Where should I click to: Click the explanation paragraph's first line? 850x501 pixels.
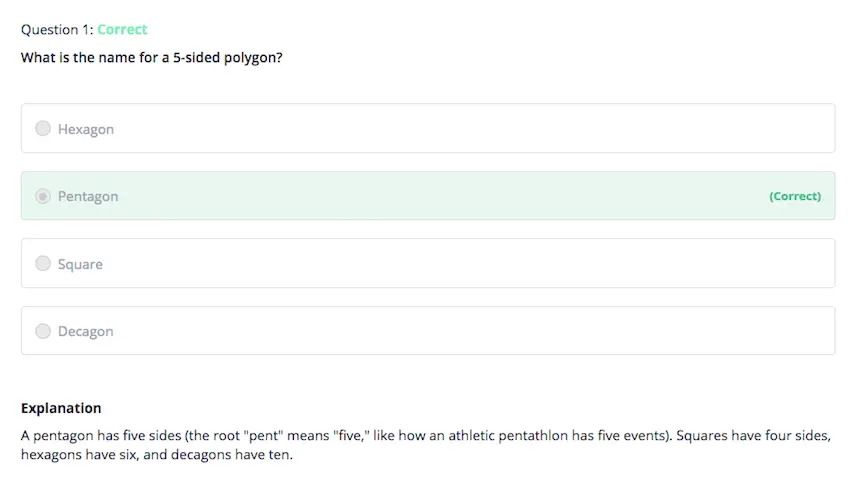tap(425, 436)
